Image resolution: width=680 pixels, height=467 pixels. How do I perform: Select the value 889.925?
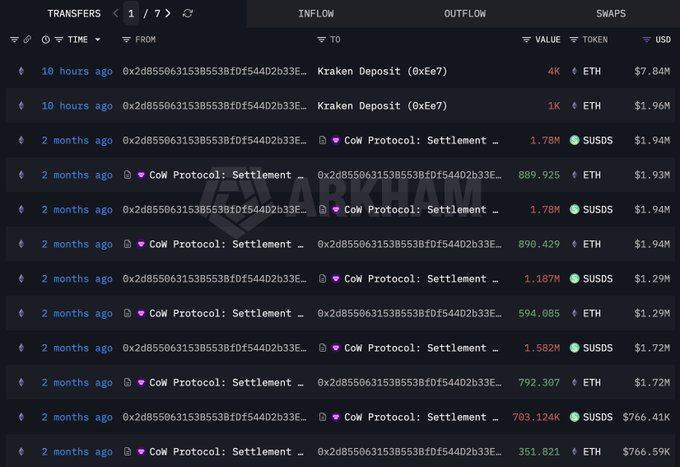click(539, 175)
